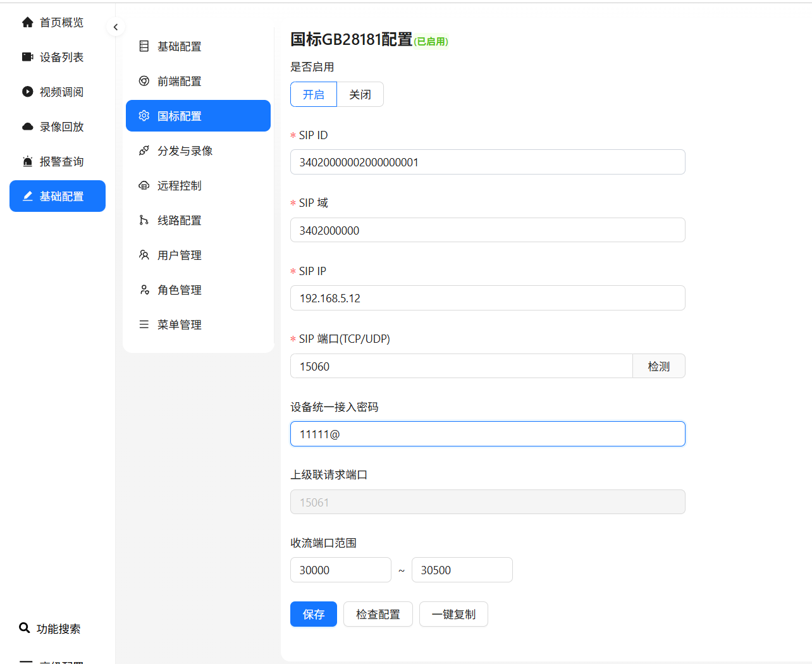
Task: Click the cloud icon for 录像回放
Action: pyautogui.click(x=28, y=126)
